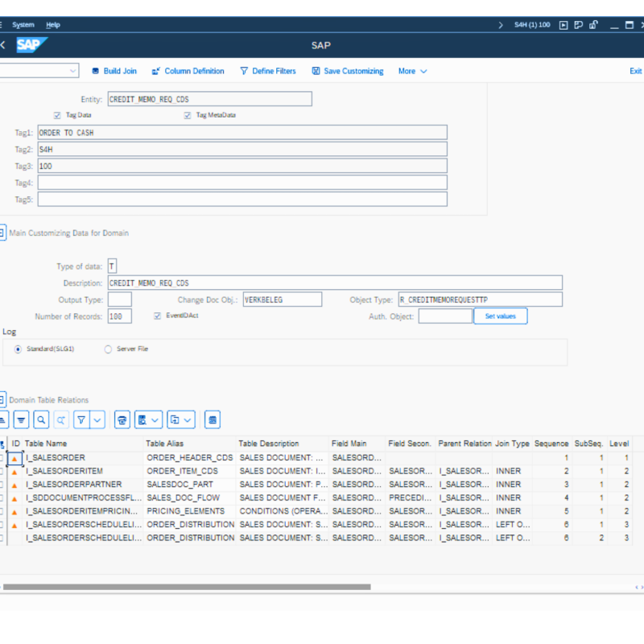Screen dimensions: 644x644
Task: Uncheck the Tag MetaData checkbox
Action: point(188,115)
